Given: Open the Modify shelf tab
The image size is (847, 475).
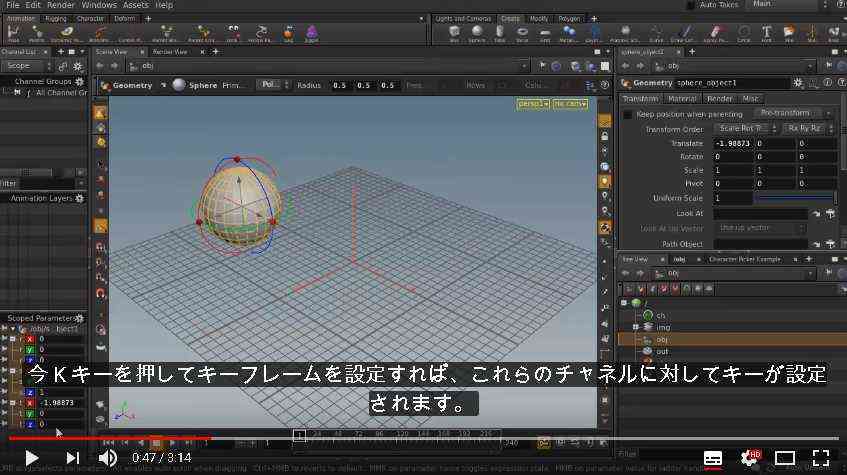Looking at the screenshot, I should pyautogui.click(x=539, y=18).
